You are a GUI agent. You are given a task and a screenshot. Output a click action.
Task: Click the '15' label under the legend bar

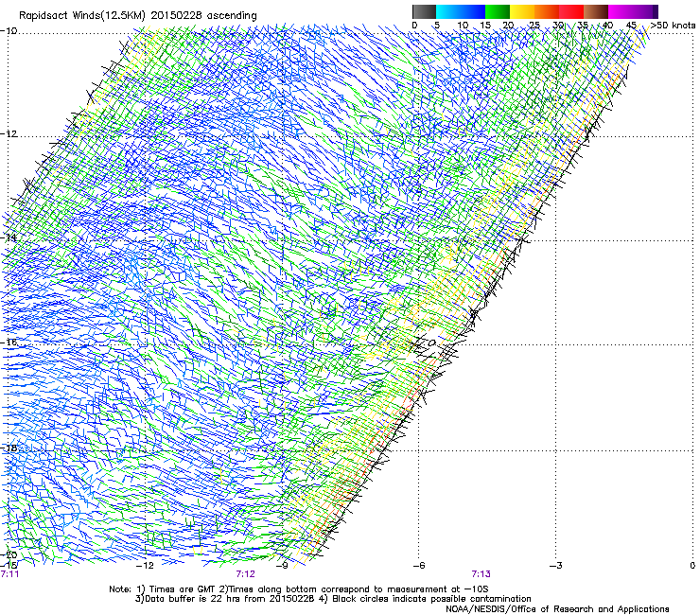tap(485, 25)
